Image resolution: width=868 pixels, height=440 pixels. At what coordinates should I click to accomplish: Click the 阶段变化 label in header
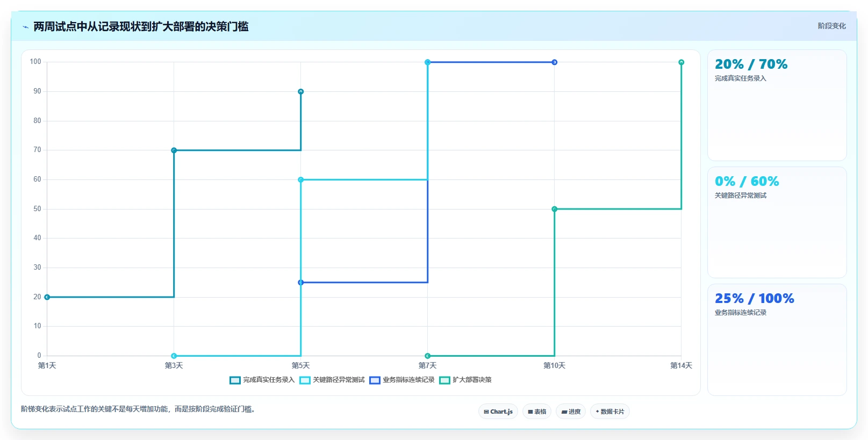click(831, 26)
